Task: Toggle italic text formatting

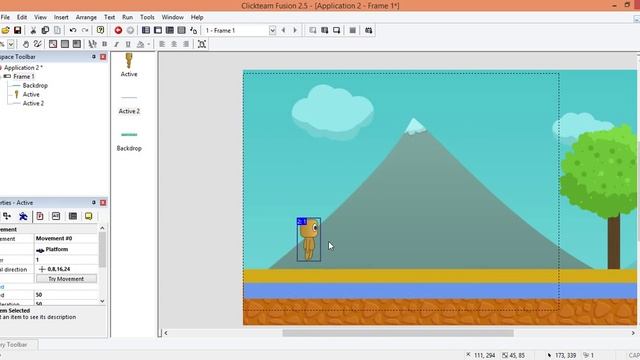Action: [x=116, y=44]
